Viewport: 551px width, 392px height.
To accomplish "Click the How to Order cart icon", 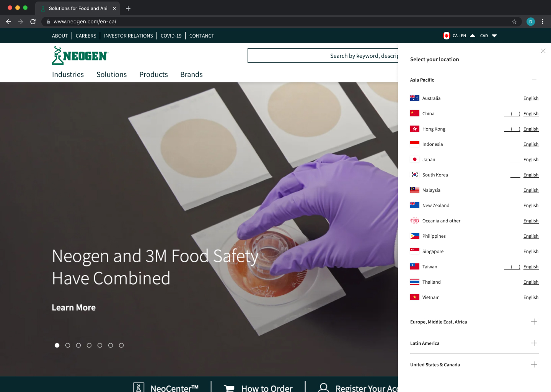I will (x=229, y=388).
